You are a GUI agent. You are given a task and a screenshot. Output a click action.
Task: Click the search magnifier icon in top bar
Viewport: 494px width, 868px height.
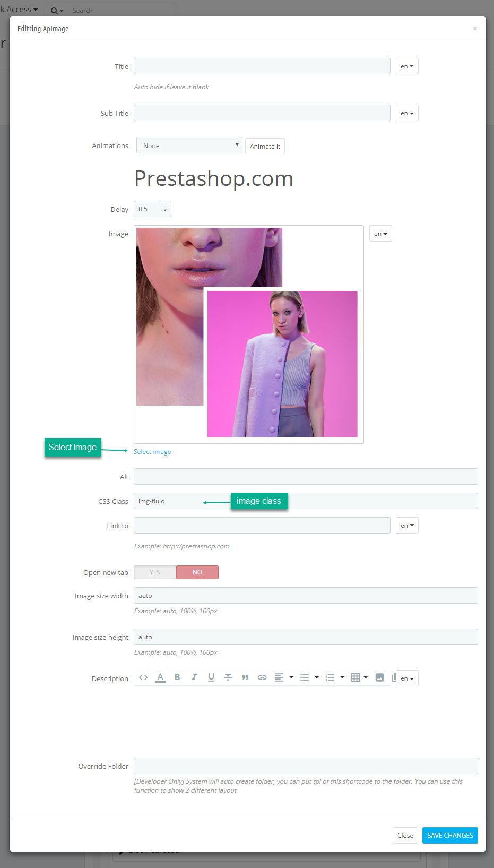[x=54, y=11]
